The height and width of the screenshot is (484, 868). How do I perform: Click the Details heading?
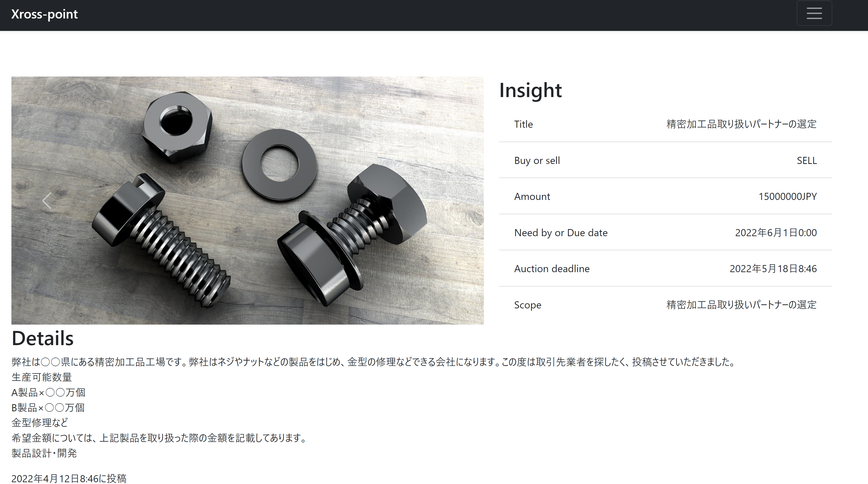tap(43, 338)
